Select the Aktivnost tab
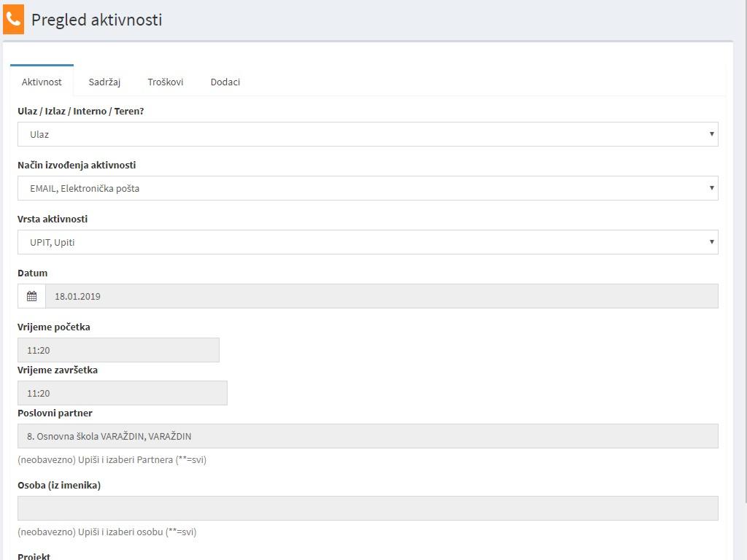The width and height of the screenshot is (747, 560). tap(42, 82)
